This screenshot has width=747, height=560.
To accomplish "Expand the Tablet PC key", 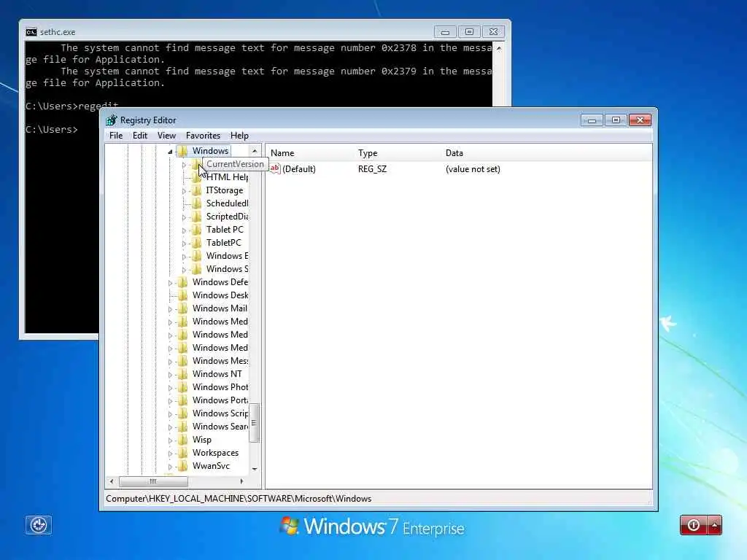I will 184,230.
